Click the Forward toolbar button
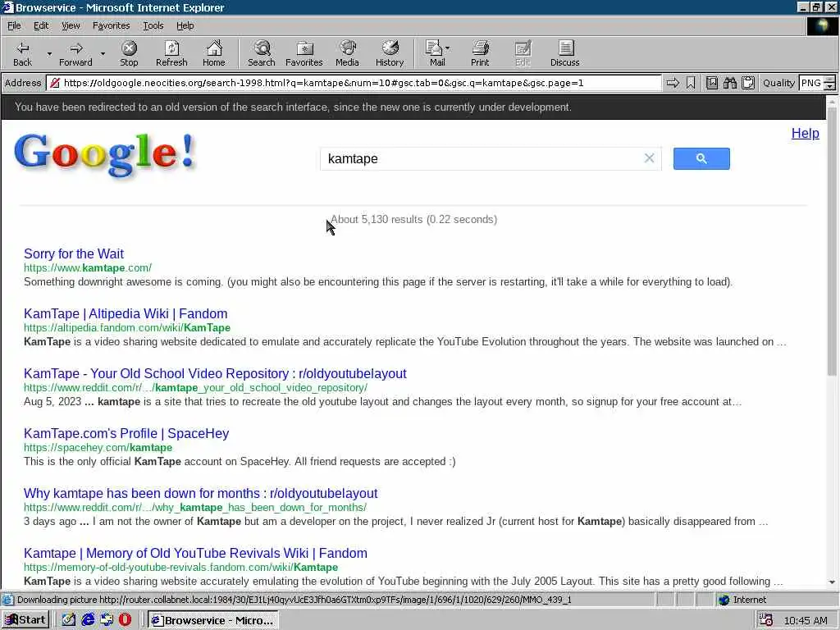 [x=75, y=53]
